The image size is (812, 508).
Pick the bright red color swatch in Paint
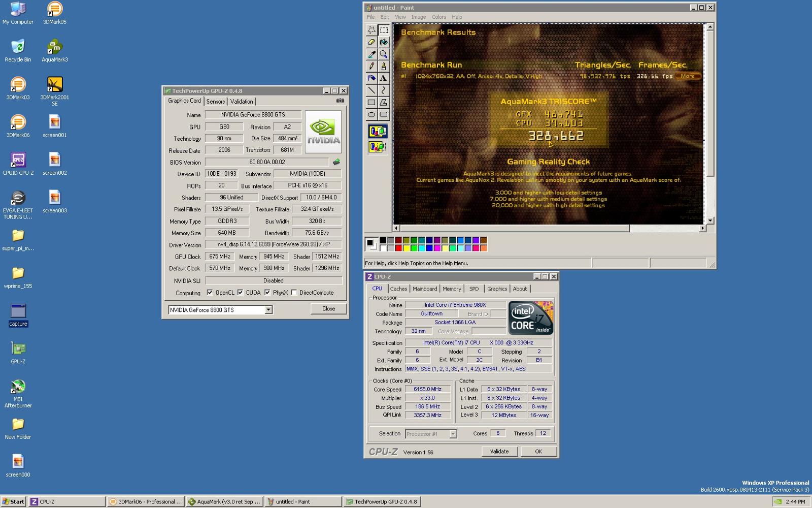pyautogui.click(x=398, y=248)
